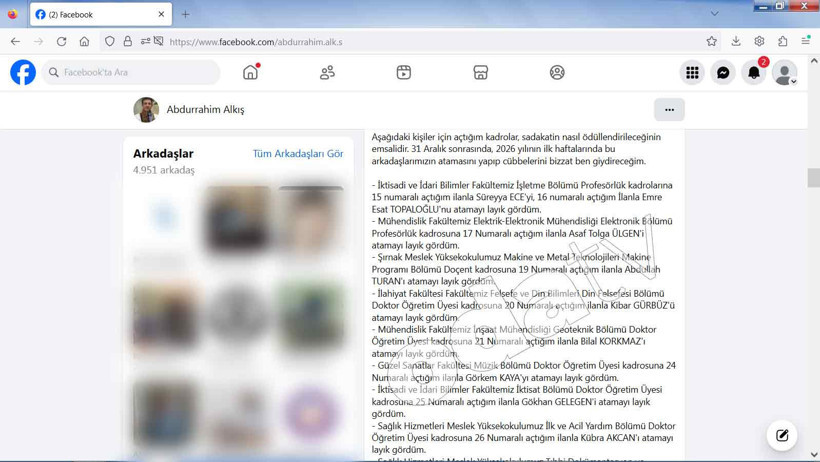Open a new browser tab

tap(185, 14)
